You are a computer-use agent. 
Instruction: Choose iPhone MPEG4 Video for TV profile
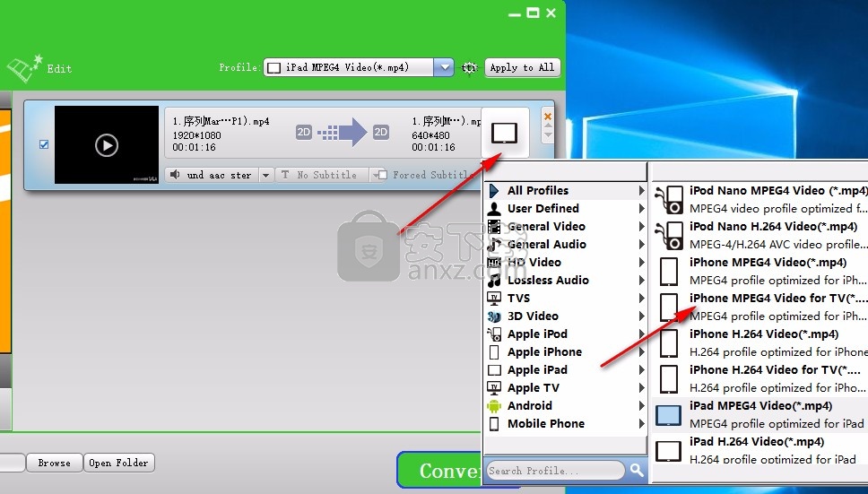click(759, 307)
